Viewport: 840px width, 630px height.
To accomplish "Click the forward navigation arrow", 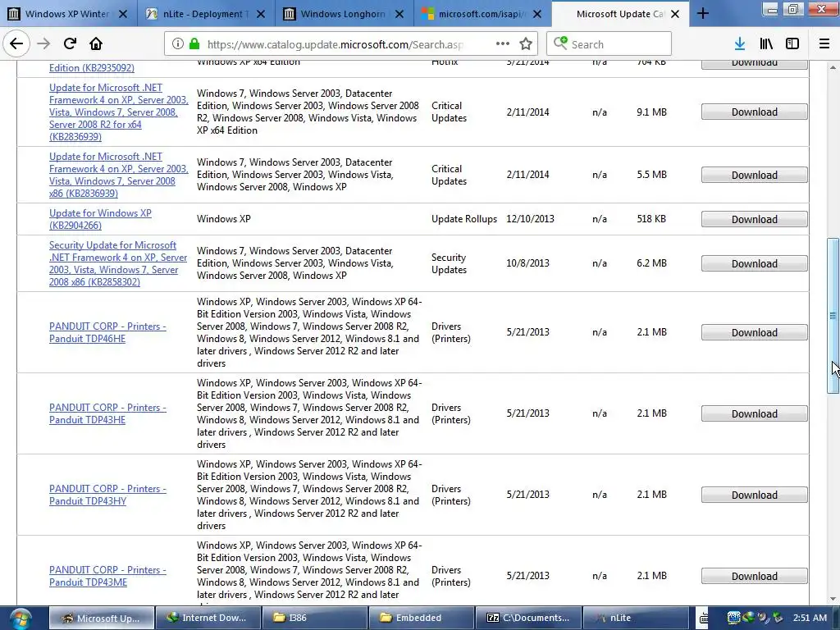I will pyautogui.click(x=43, y=43).
